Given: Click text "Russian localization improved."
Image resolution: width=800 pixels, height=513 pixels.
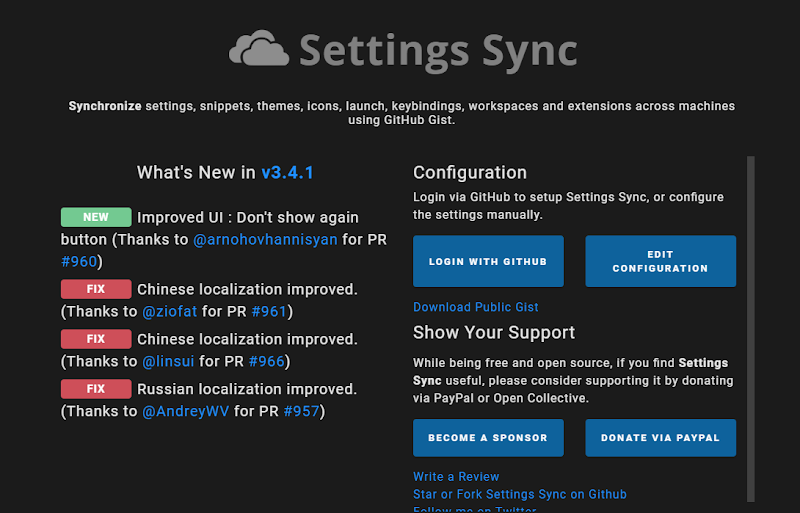Looking at the screenshot, I should pyautogui.click(x=247, y=389).
